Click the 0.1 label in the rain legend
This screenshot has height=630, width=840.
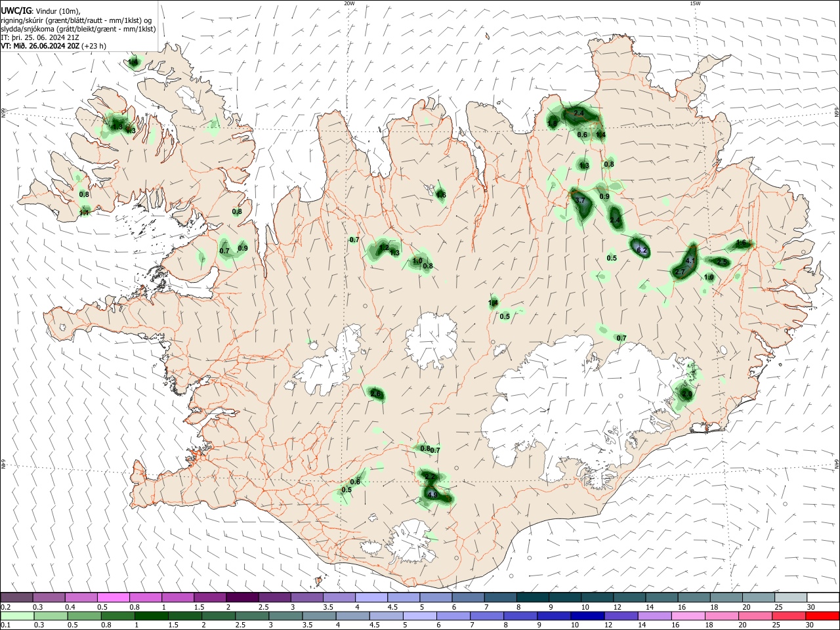(5, 625)
